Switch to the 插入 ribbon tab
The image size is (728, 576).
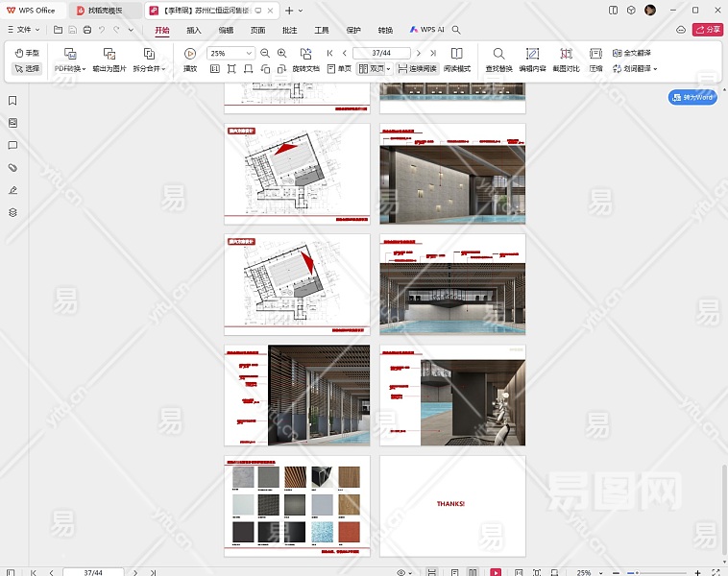tap(194, 30)
